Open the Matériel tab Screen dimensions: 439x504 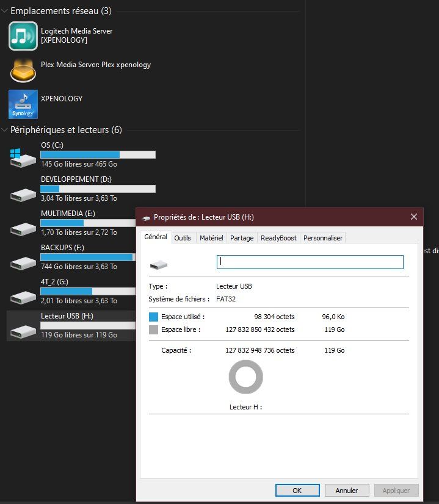click(211, 238)
